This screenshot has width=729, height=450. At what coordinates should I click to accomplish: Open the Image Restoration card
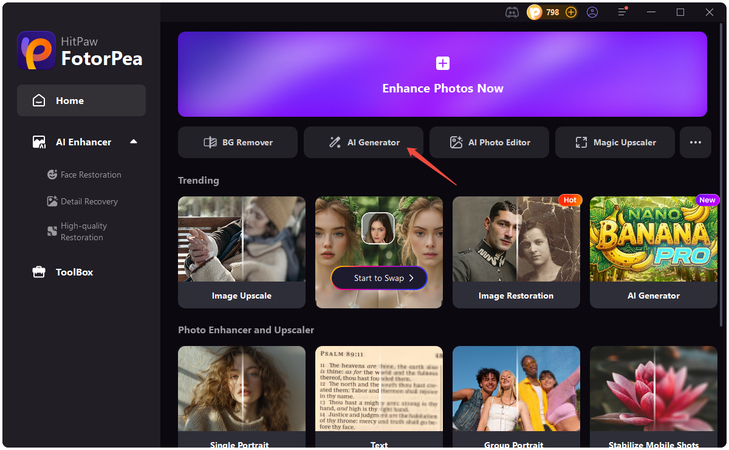(516, 252)
